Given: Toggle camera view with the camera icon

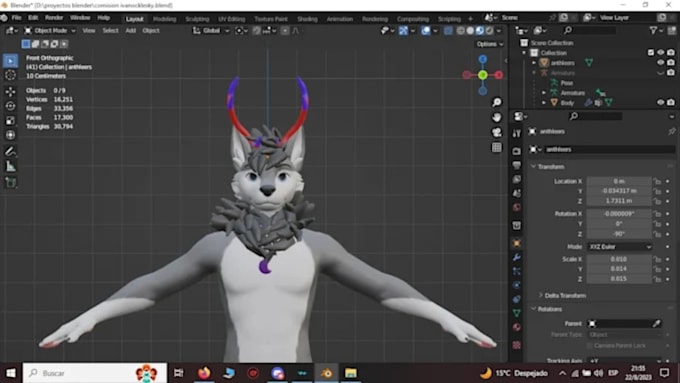Looking at the screenshot, I should point(497,132).
